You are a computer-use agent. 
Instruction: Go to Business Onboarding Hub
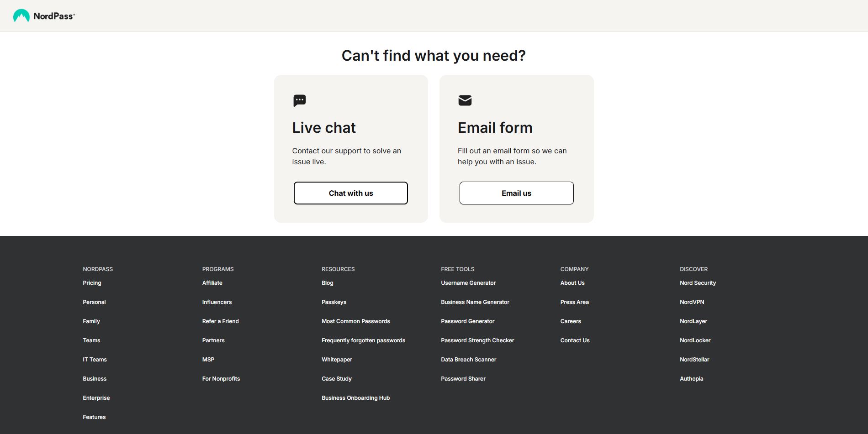pos(356,398)
